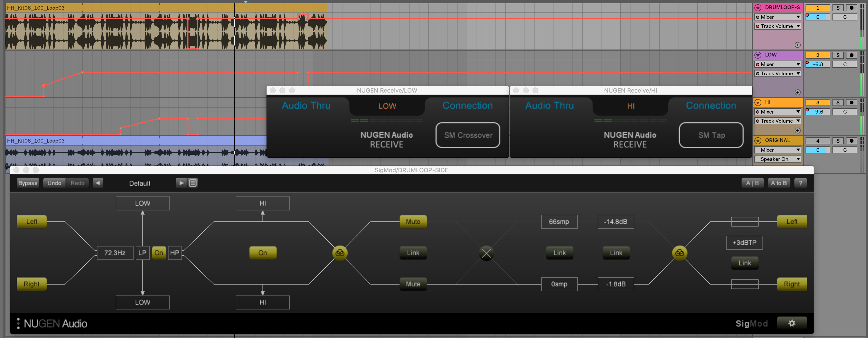
Task: Solo the HI track
Action: [x=838, y=103]
